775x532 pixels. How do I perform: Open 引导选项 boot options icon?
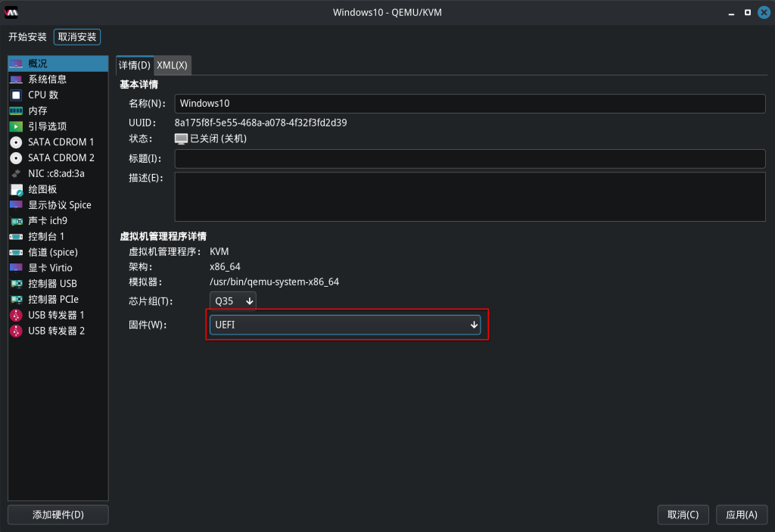click(16, 126)
